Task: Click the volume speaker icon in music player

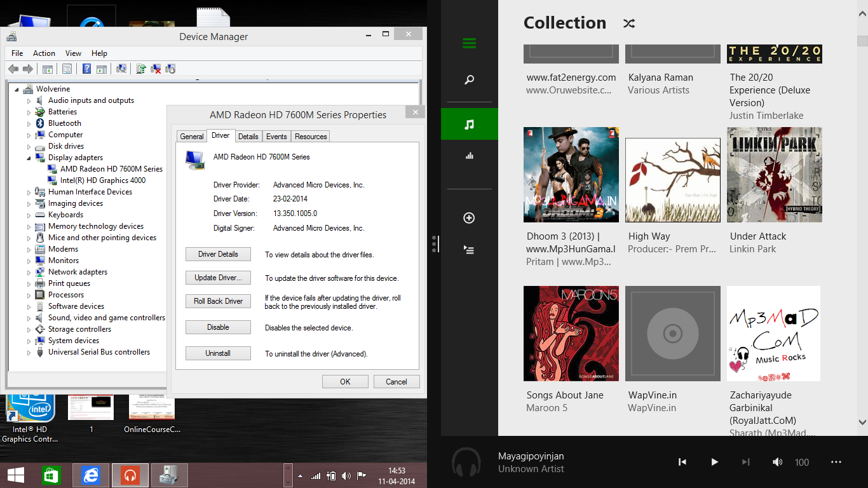Action: click(x=778, y=462)
